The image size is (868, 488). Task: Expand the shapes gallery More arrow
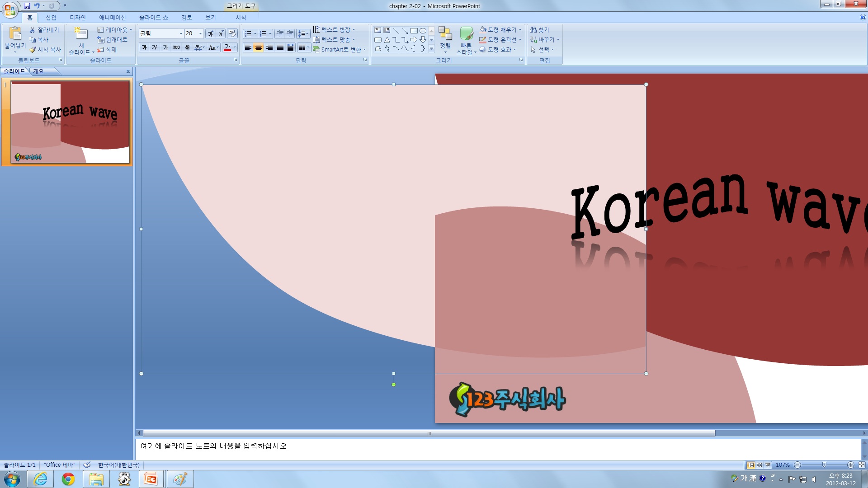point(431,49)
